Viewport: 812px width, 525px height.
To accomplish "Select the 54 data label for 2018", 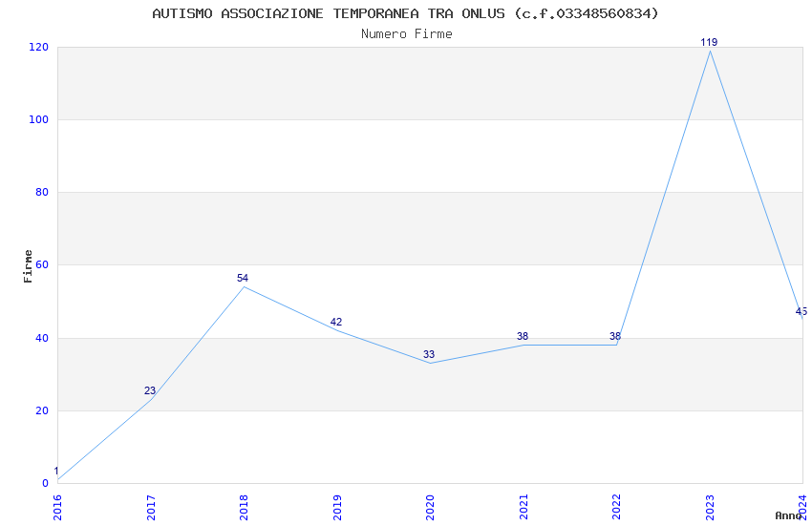I will [x=243, y=279].
